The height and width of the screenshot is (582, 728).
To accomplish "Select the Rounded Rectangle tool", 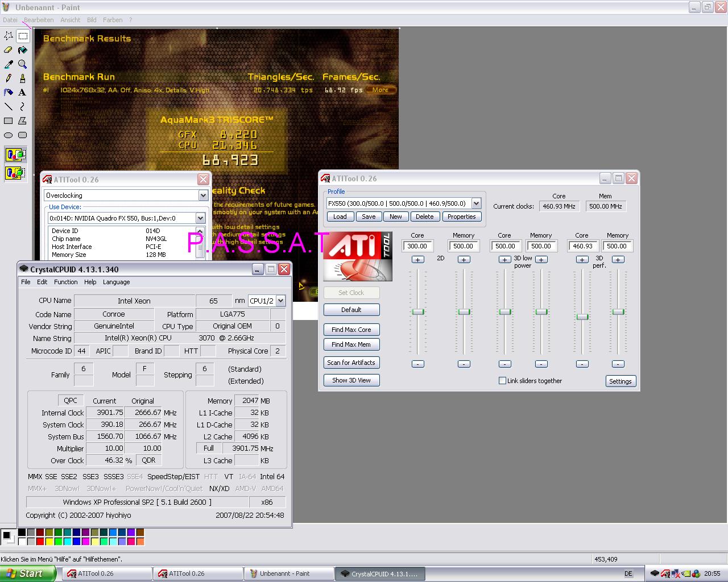I will point(23,135).
